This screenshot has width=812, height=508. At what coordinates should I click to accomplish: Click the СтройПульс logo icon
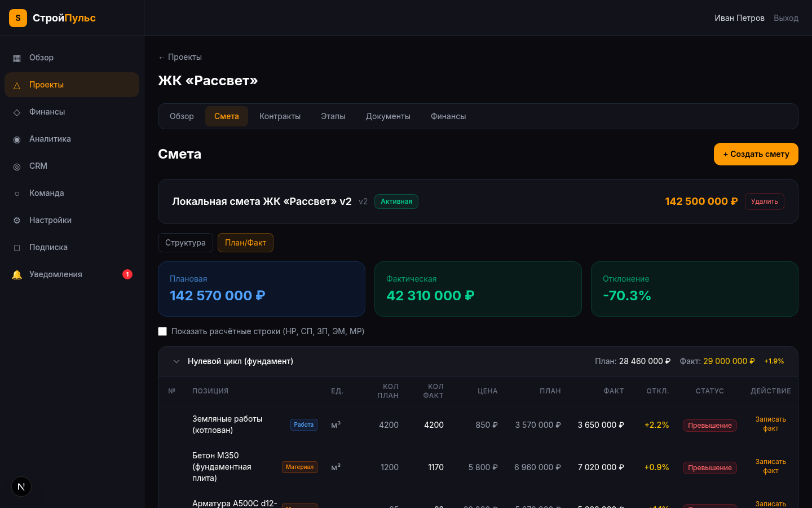tap(18, 18)
